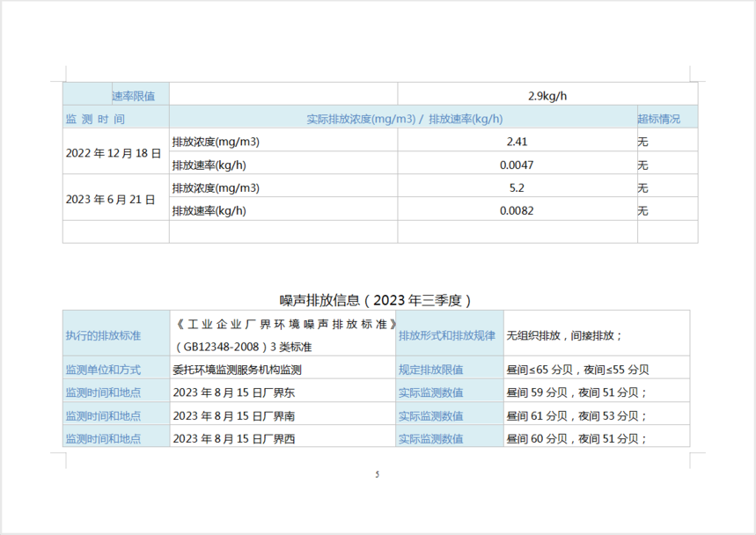756x535 pixels.
Task: Select the 2022年12月18日 date cell
Action: [x=114, y=153]
